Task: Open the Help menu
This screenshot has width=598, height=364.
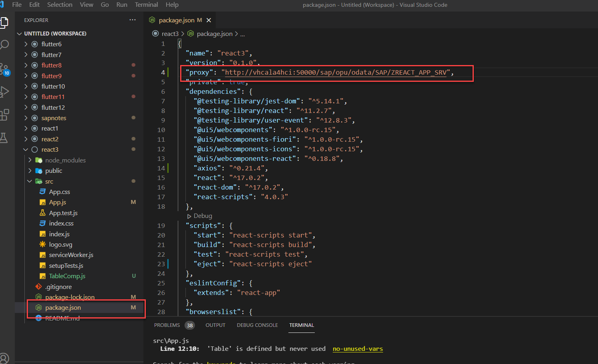Action: [x=172, y=5]
